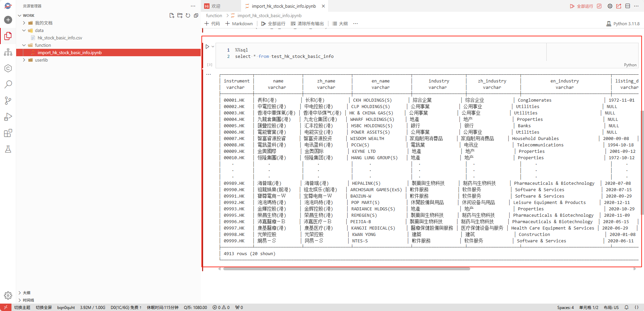
Task: Open the Run and Debug view
Action: tap(8, 117)
